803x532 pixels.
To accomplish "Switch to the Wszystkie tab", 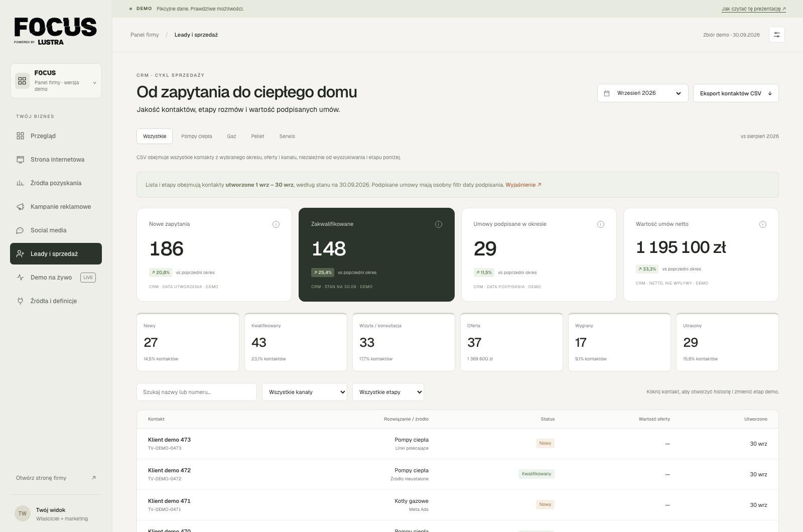I will (155, 137).
